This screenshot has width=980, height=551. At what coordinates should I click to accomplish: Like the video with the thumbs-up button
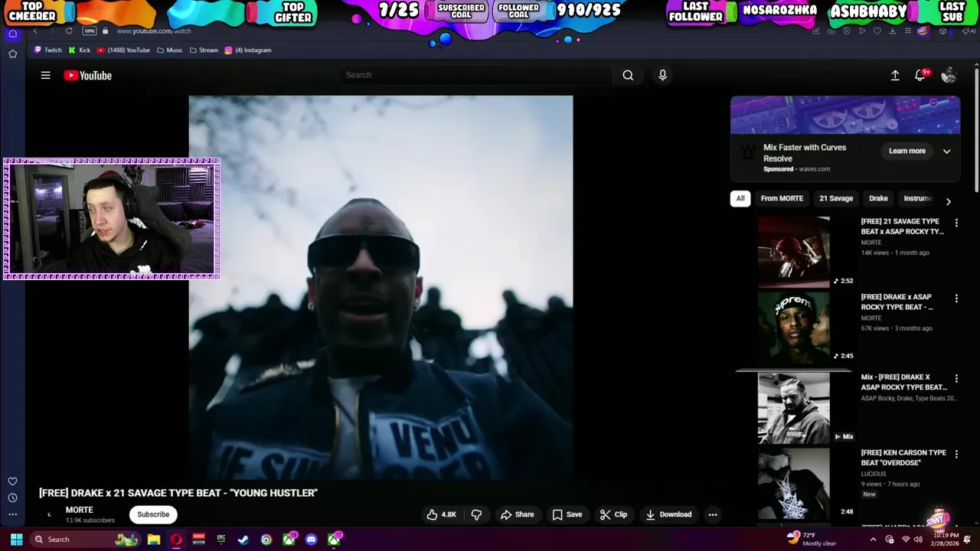[441, 514]
